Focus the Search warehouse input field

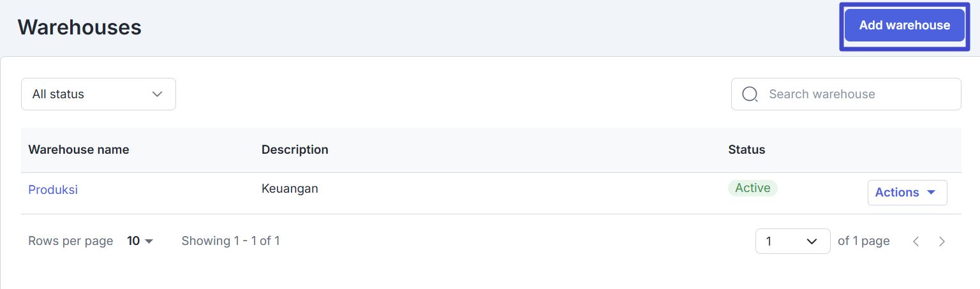(846, 94)
